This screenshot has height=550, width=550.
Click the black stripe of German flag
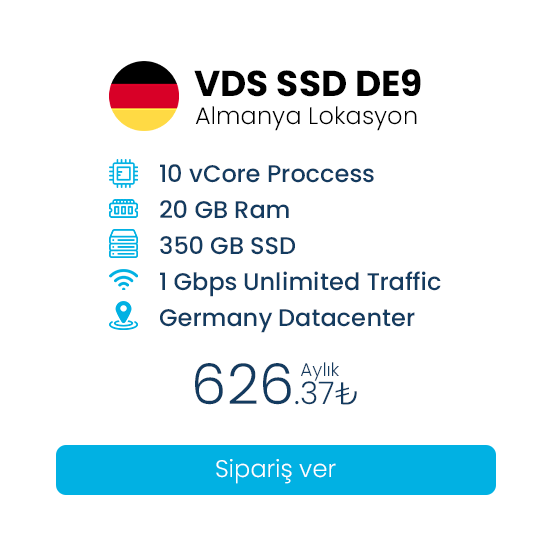click(144, 73)
